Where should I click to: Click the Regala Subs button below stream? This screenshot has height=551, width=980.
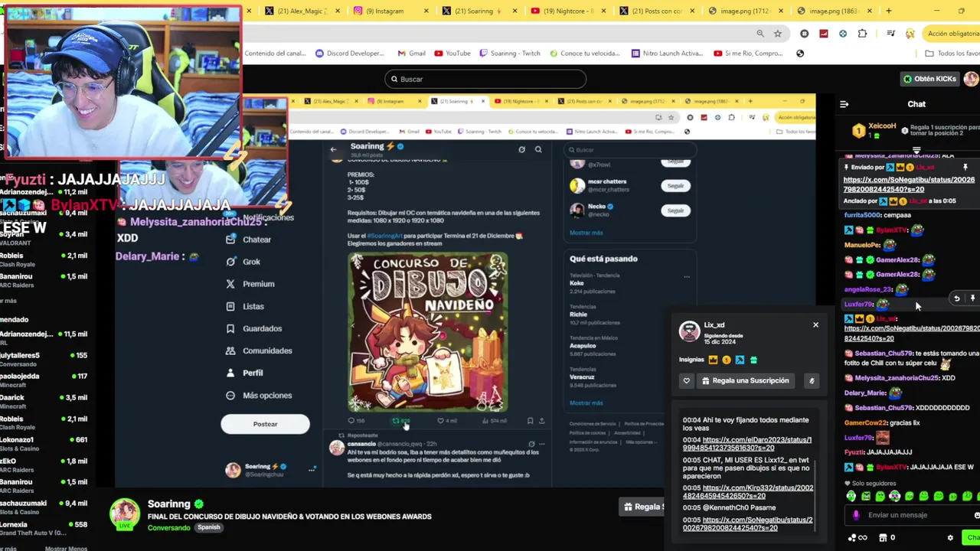coord(642,507)
